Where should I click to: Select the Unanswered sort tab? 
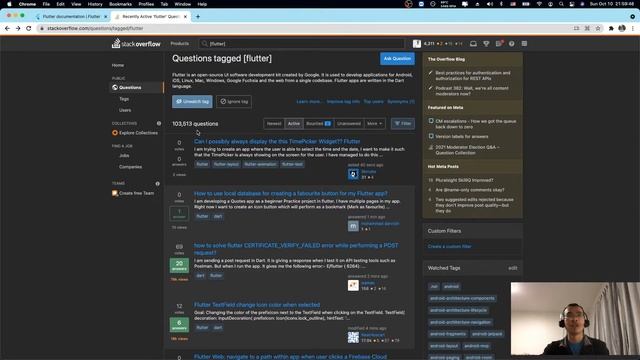click(349, 124)
